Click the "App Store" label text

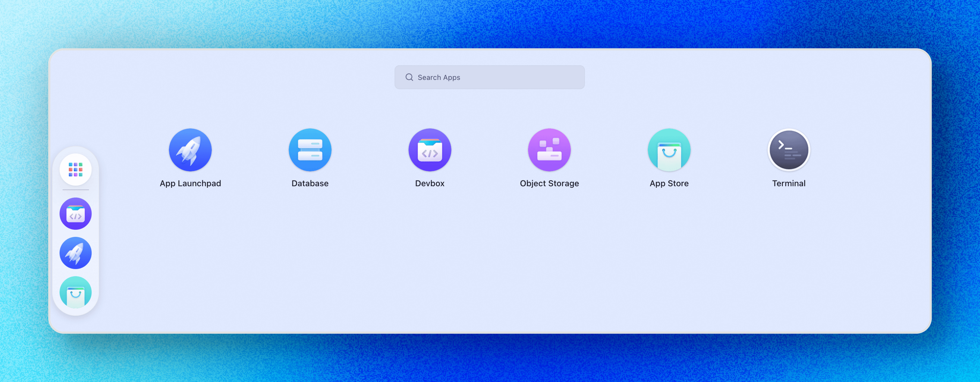pos(669,184)
